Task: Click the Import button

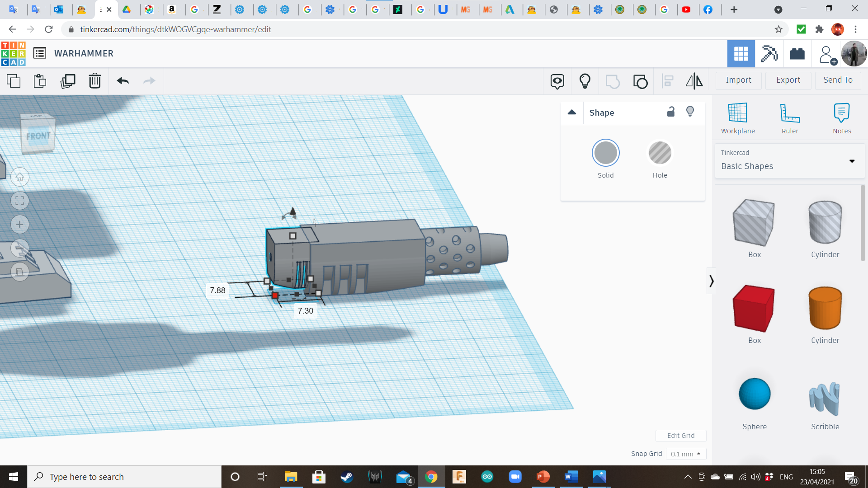Action: coord(738,80)
